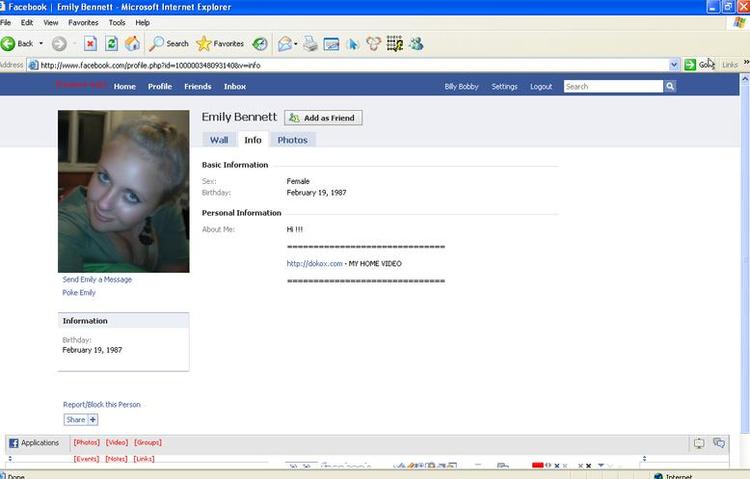
Task: Open the notifications icon in bottom bar
Action: [x=699, y=443]
